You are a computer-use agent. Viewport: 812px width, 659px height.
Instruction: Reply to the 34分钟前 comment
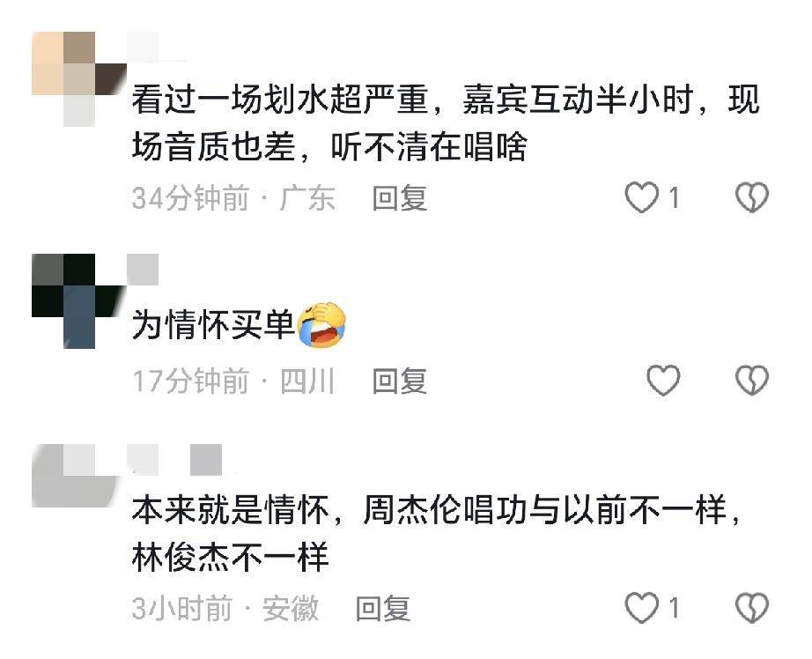[x=399, y=198]
